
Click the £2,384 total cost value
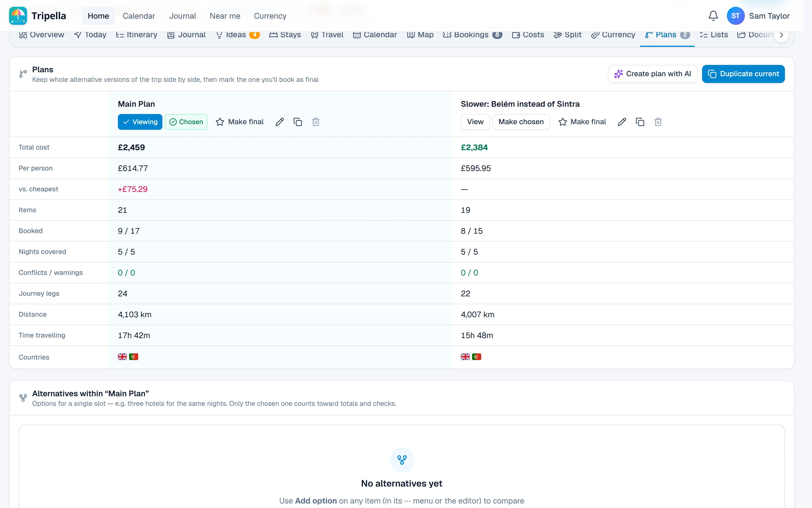474,148
